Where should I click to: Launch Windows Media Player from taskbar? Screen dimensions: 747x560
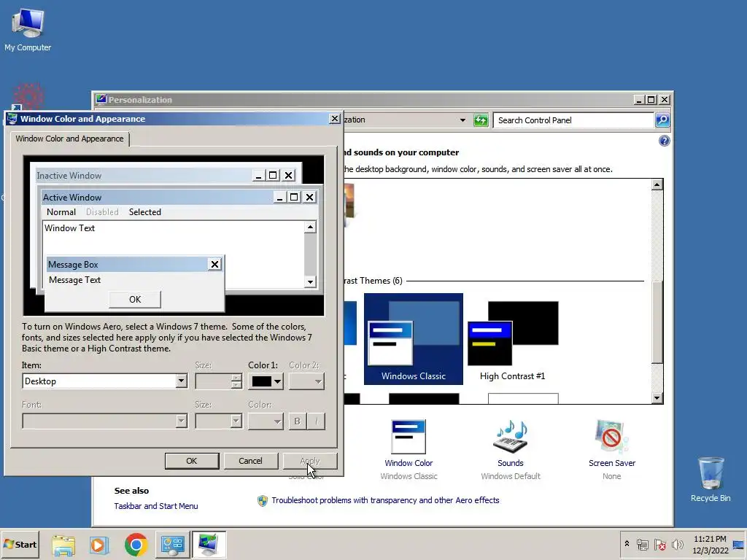[99, 545]
